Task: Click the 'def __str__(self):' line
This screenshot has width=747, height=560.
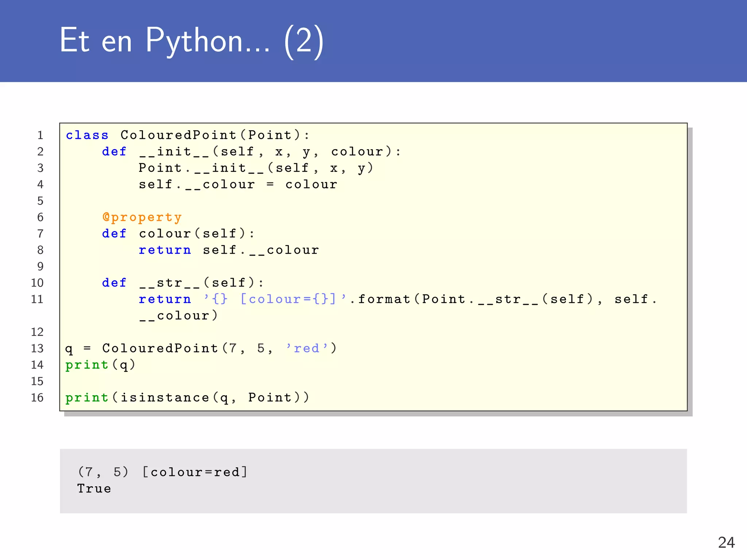Action: click(183, 283)
